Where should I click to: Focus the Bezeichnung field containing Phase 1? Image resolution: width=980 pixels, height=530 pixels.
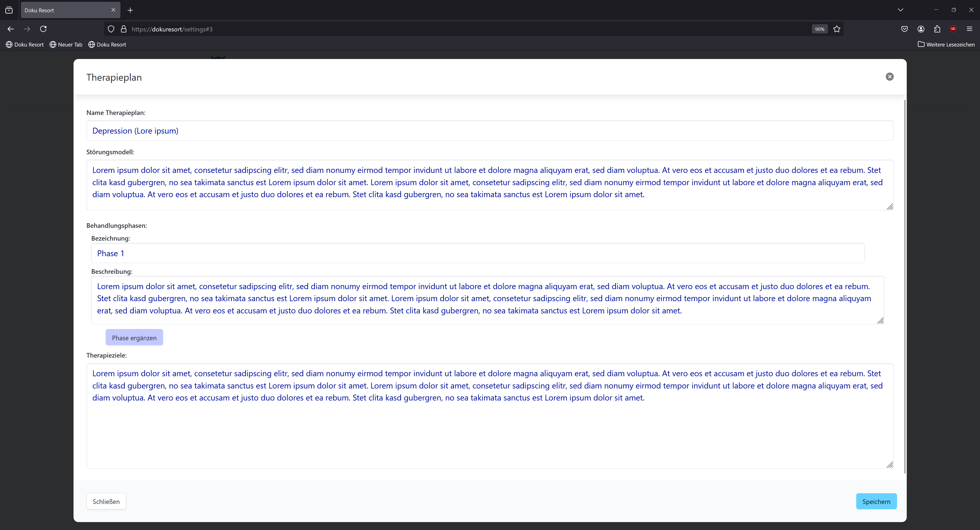[477, 253]
